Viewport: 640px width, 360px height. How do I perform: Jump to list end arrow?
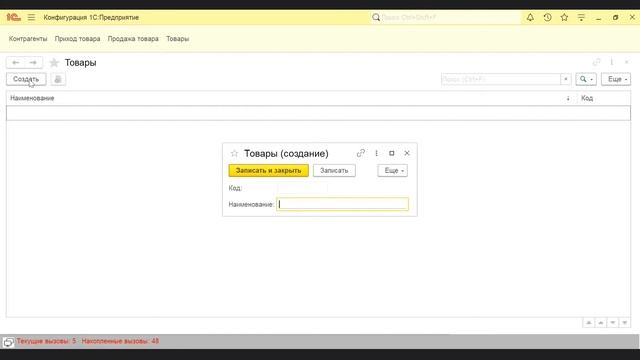coord(624,323)
